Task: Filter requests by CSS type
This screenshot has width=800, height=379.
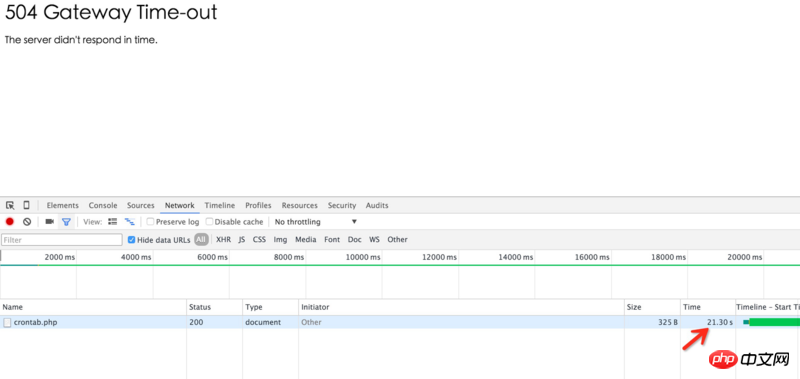Action: pyautogui.click(x=259, y=240)
